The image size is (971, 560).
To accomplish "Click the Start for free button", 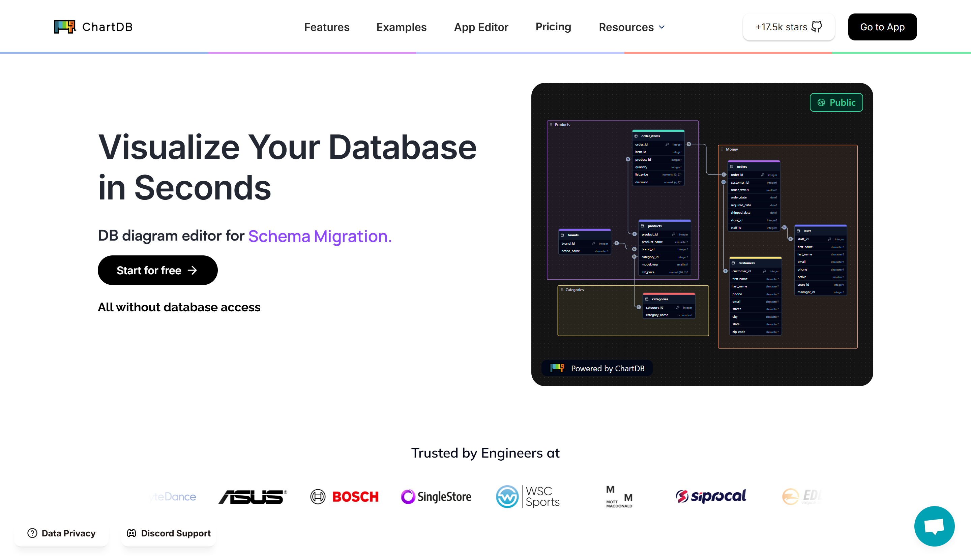I will 157,270.
